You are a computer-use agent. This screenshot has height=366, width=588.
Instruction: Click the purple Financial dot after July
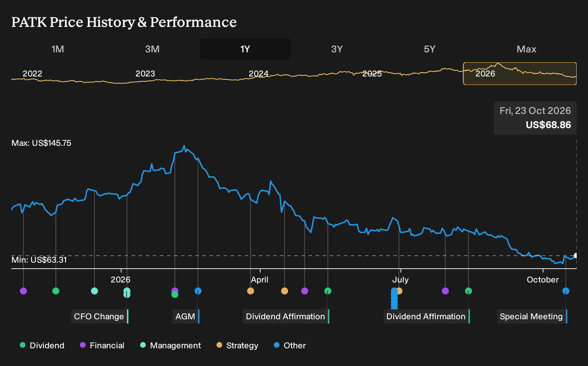point(445,291)
